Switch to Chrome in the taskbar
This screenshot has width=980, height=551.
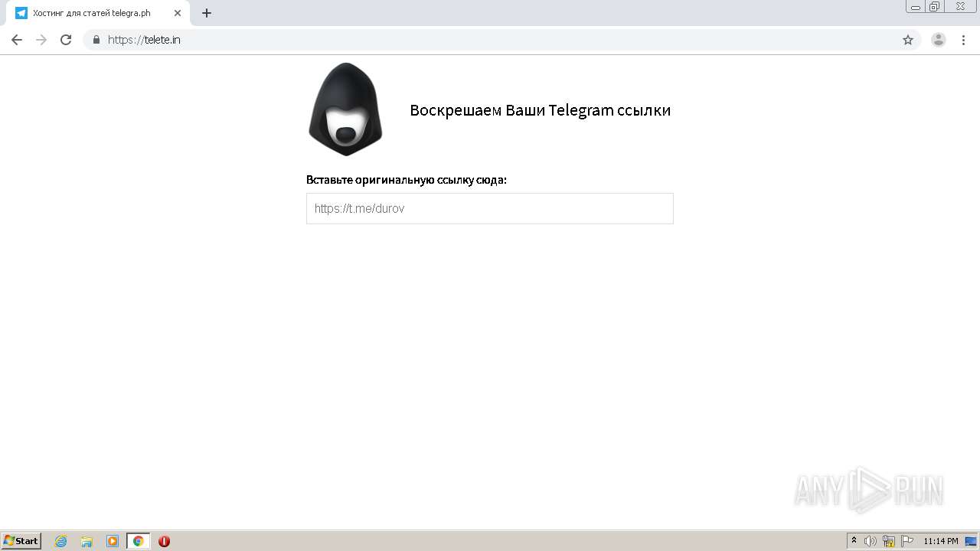click(x=138, y=541)
